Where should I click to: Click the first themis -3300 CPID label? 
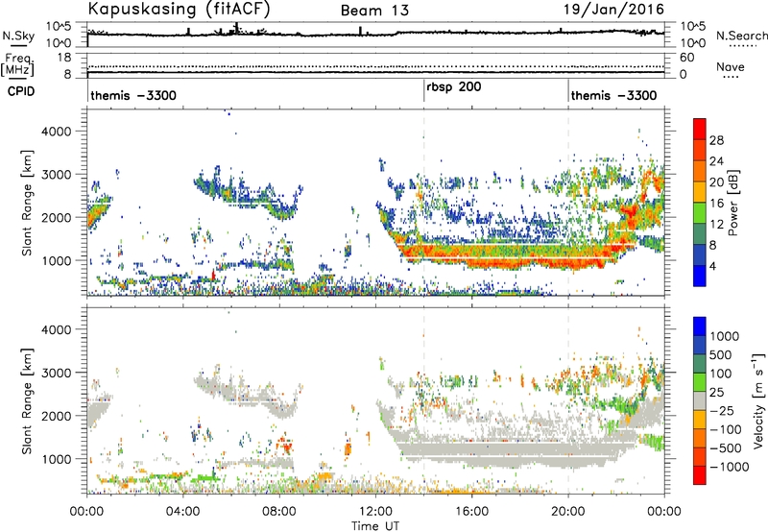[x=133, y=95]
